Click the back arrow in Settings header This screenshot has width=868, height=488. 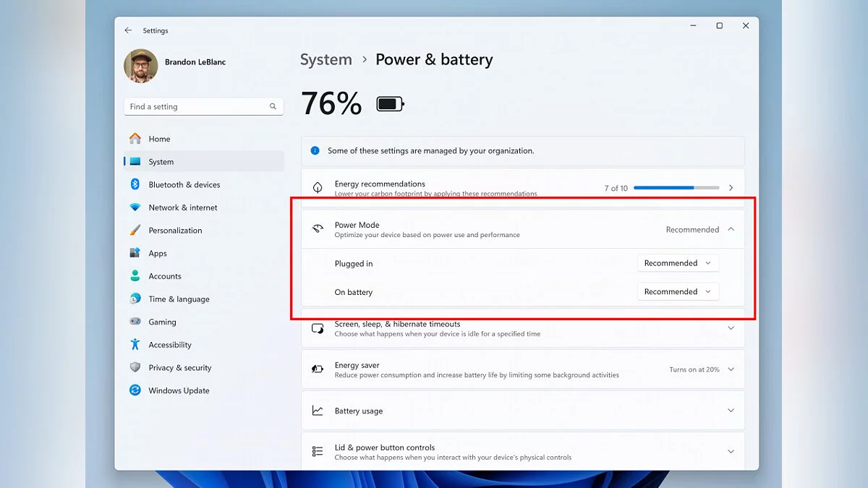coord(128,30)
